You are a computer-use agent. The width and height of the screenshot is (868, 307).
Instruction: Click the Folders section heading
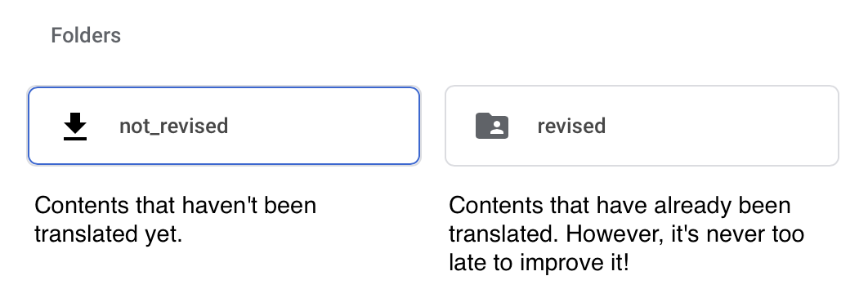pos(86,35)
